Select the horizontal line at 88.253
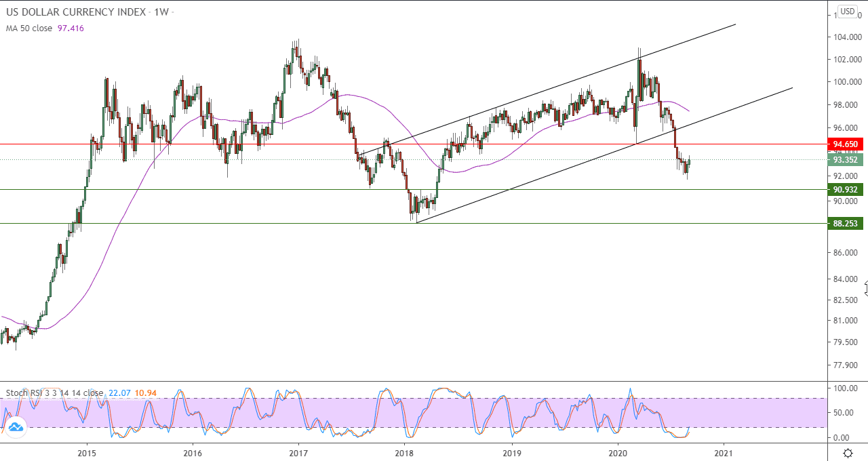The height and width of the screenshot is (461, 868). 412,223
